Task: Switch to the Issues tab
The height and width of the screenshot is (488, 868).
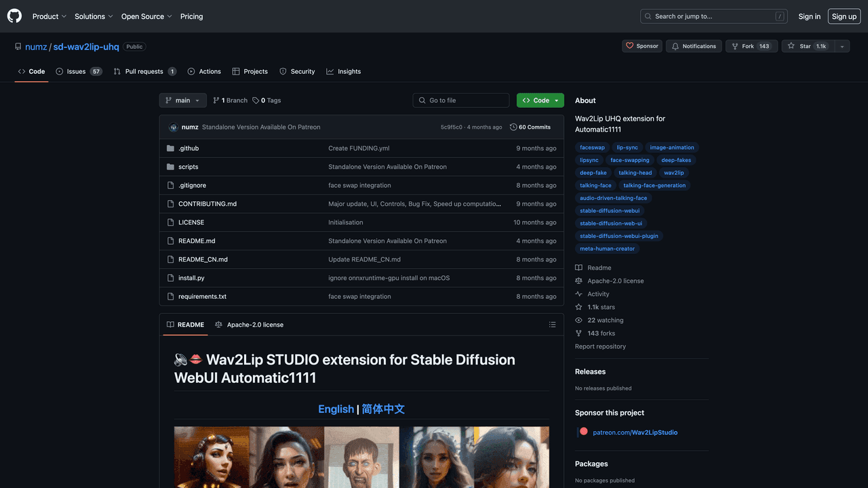Action: point(79,71)
